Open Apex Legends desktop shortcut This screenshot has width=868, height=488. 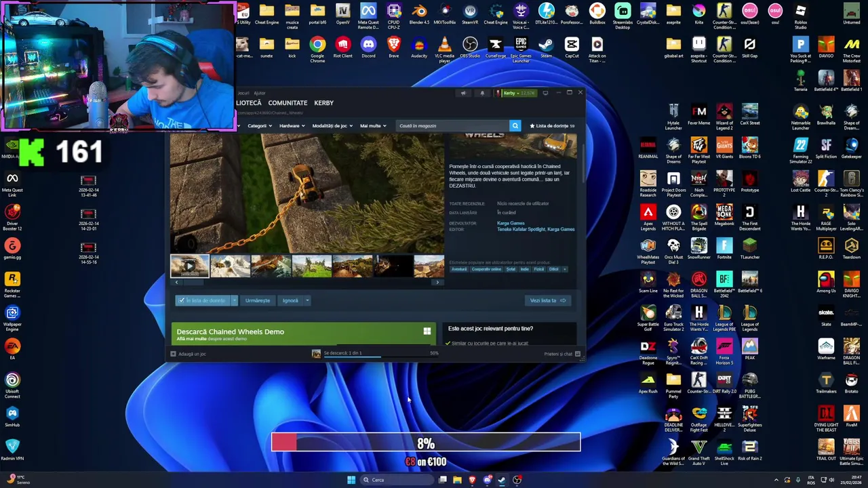point(648,218)
